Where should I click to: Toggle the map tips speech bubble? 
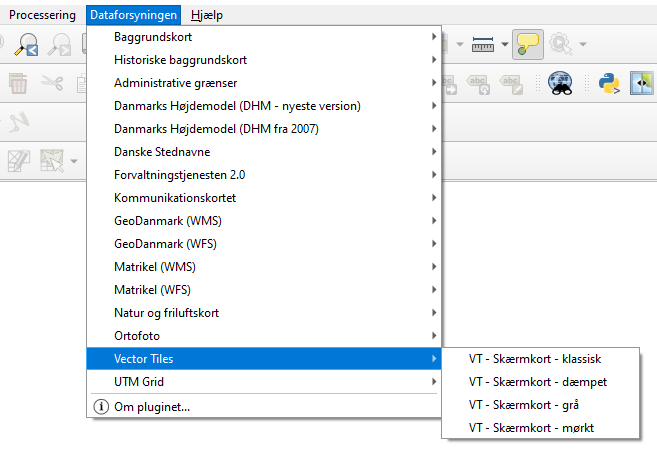[528, 44]
